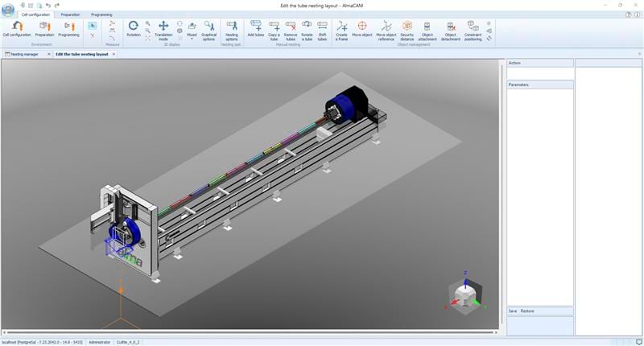The height and width of the screenshot is (346, 644).
Task: Switch to the Nesting manager document tab
Action: 24,54
